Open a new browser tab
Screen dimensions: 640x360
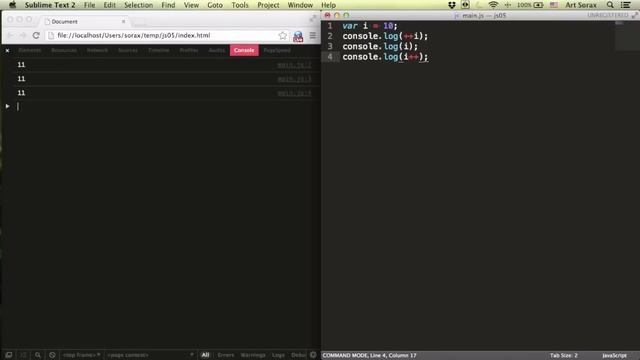[139, 22]
